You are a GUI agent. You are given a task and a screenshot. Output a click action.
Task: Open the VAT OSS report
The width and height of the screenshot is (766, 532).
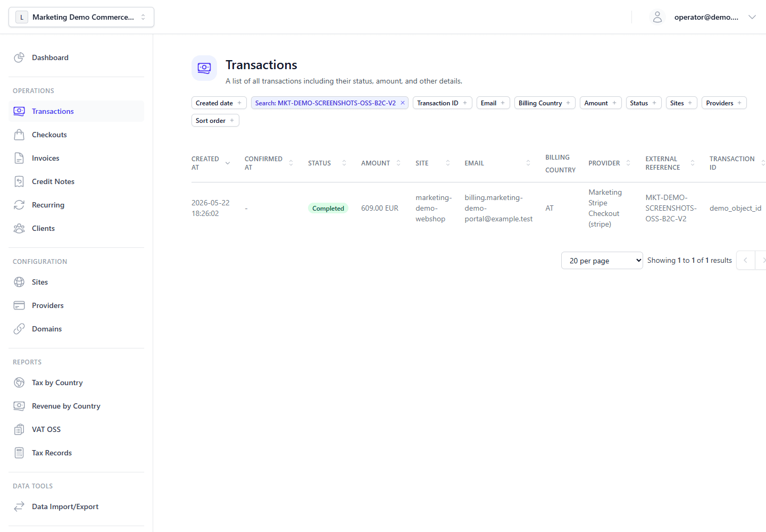pyautogui.click(x=76, y=429)
